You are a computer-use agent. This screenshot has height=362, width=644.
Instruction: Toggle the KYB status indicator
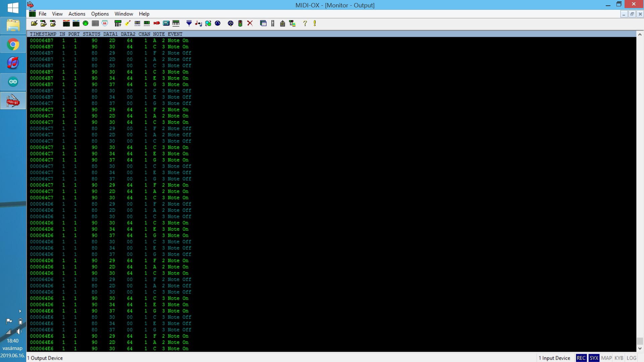pos(619,358)
